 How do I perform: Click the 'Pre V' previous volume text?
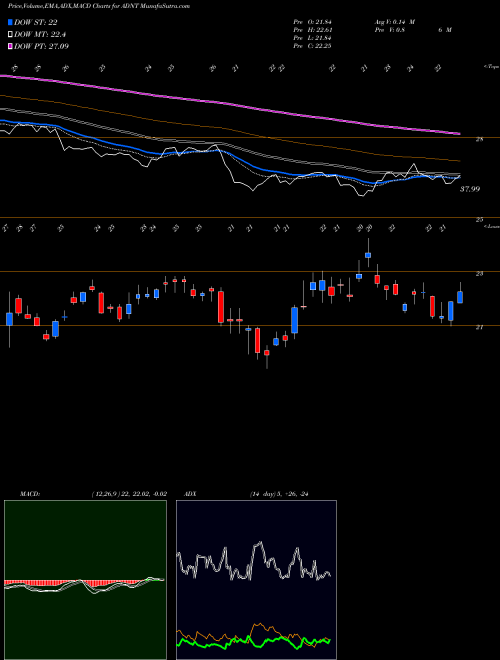(x=412, y=30)
